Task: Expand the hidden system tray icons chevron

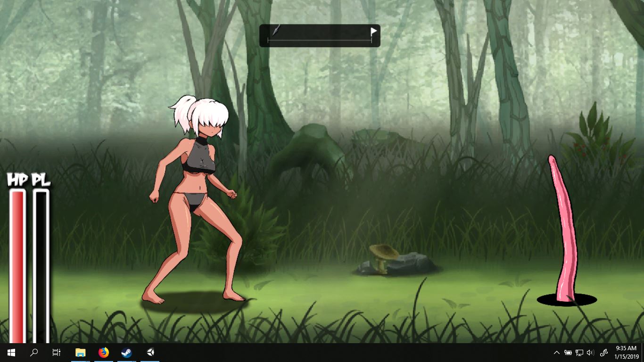Action: (557, 353)
